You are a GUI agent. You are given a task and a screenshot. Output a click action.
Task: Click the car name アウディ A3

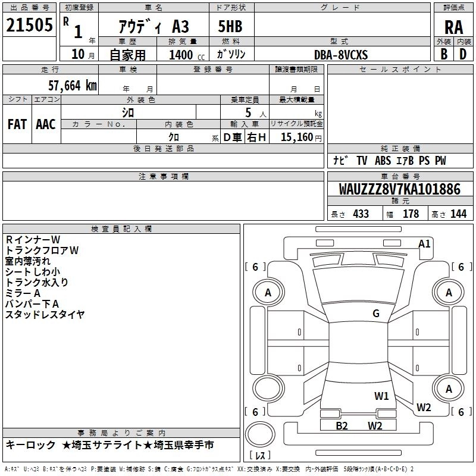pos(154,27)
